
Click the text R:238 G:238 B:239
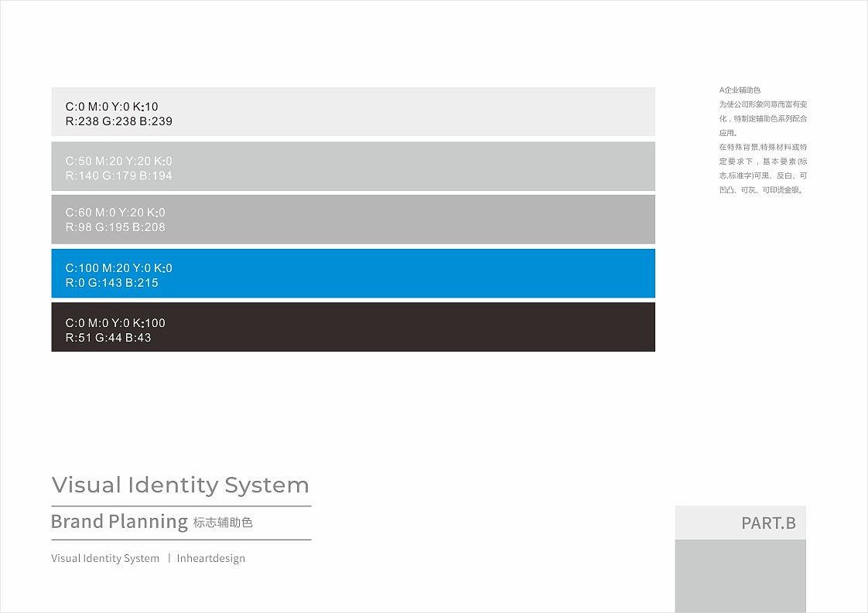(x=119, y=121)
